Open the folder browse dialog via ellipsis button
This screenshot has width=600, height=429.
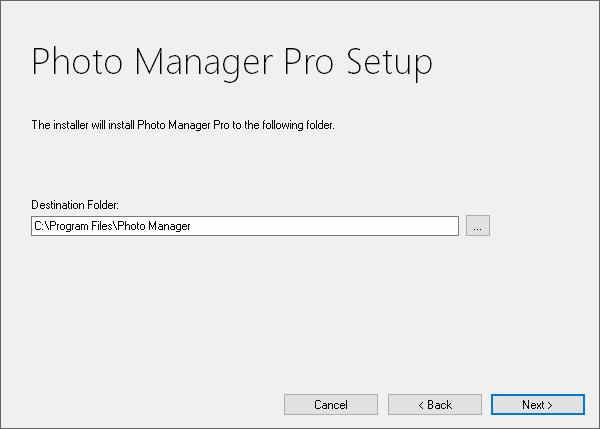pyautogui.click(x=478, y=226)
